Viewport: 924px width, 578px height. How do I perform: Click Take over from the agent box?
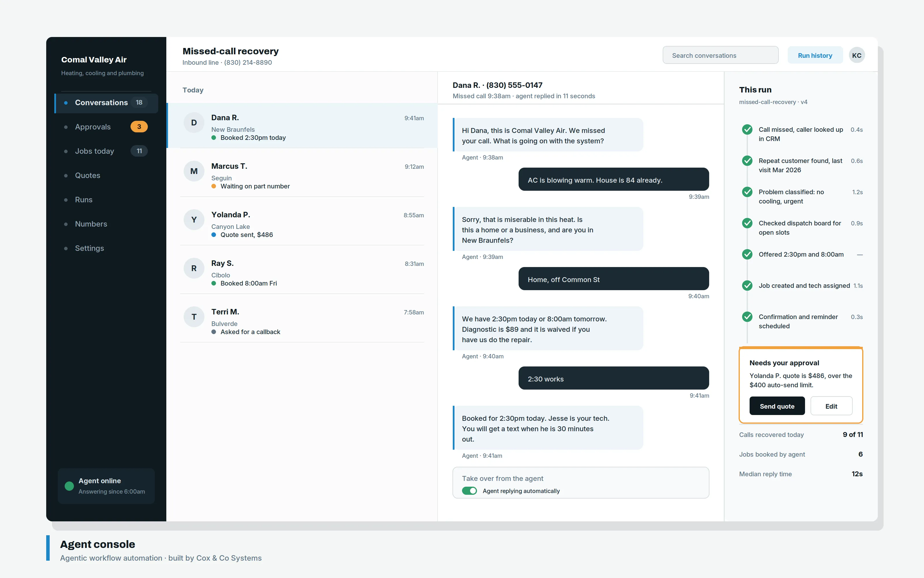coord(580,482)
